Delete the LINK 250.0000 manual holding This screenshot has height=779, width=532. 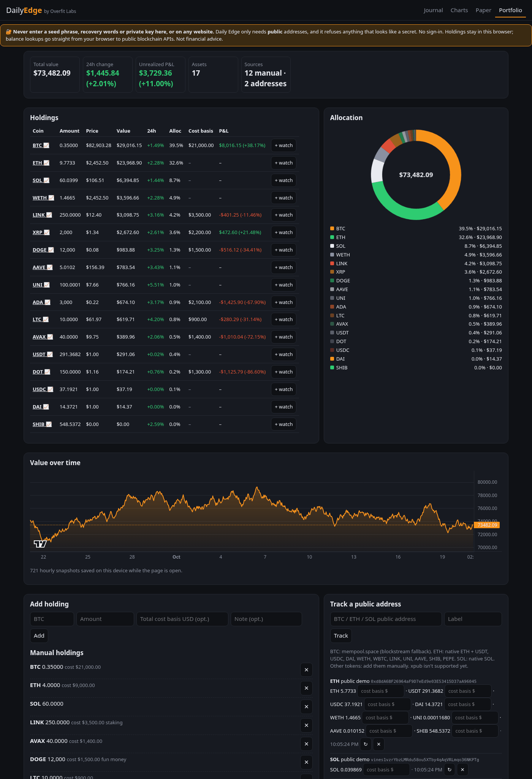pyautogui.click(x=306, y=725)
